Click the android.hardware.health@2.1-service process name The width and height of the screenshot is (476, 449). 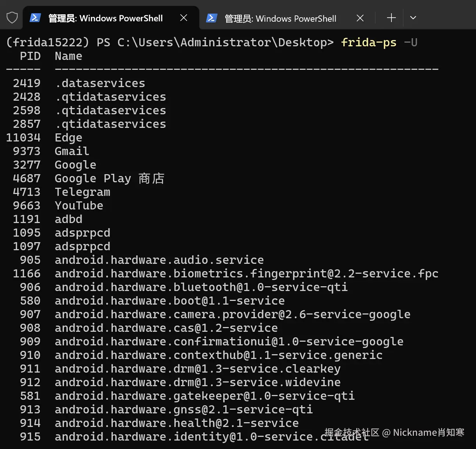(x=177, y=423)
